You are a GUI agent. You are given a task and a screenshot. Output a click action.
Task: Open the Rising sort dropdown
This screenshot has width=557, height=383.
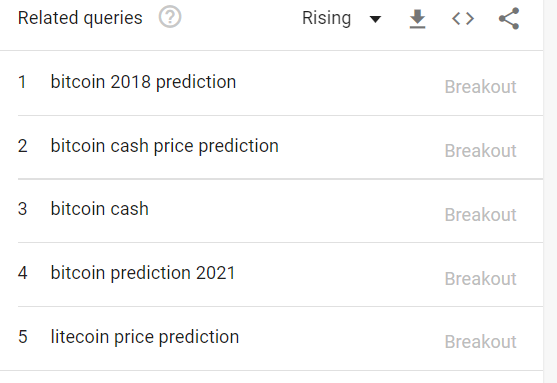pyautogui.click(x=341, y=18)
